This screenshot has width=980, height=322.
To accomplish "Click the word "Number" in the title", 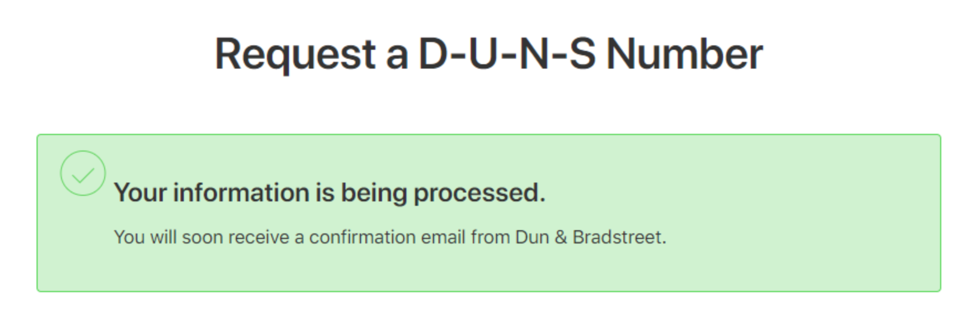I will point(684,54).
